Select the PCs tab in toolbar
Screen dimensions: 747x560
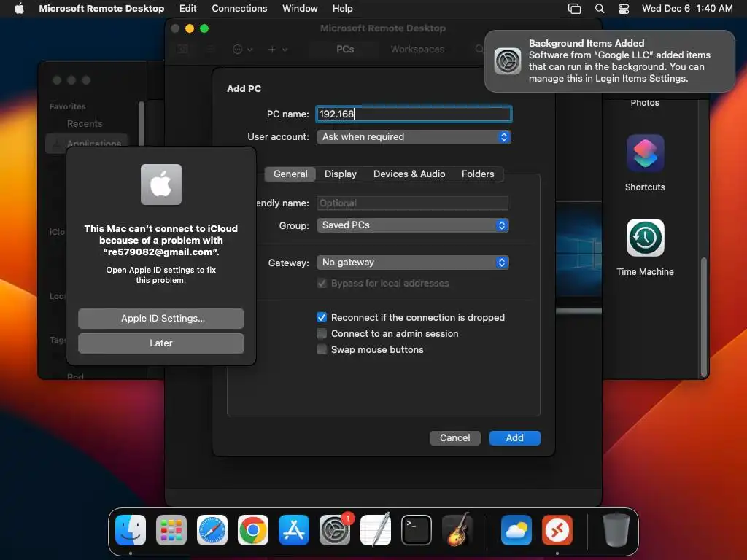345,49
